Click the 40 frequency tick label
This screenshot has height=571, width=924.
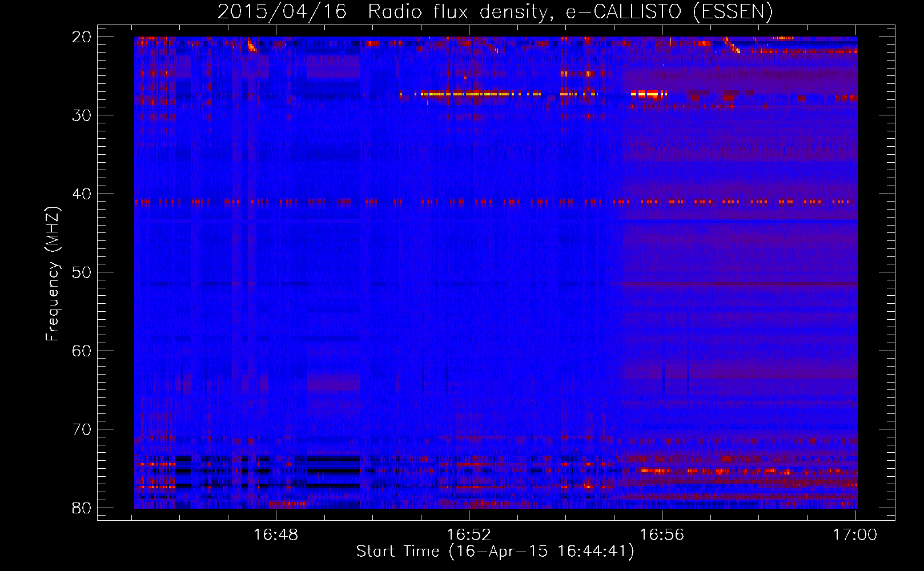82,194
